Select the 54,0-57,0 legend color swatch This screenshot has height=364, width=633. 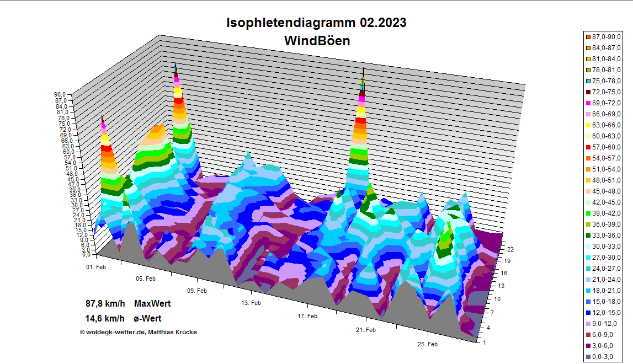pyautogui.click(x=588, y=158)
